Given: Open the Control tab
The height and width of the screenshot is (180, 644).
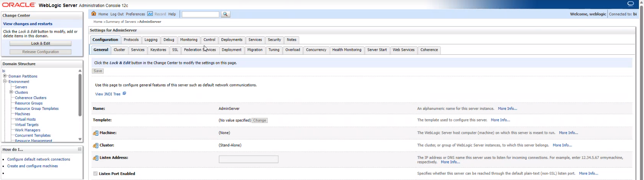Looking at the screenshot, I should click(209, 40).
